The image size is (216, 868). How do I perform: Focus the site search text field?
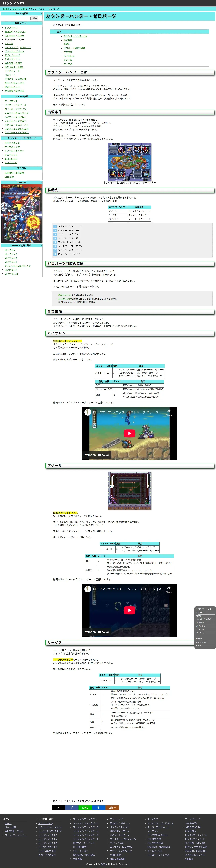click(17, 18)
